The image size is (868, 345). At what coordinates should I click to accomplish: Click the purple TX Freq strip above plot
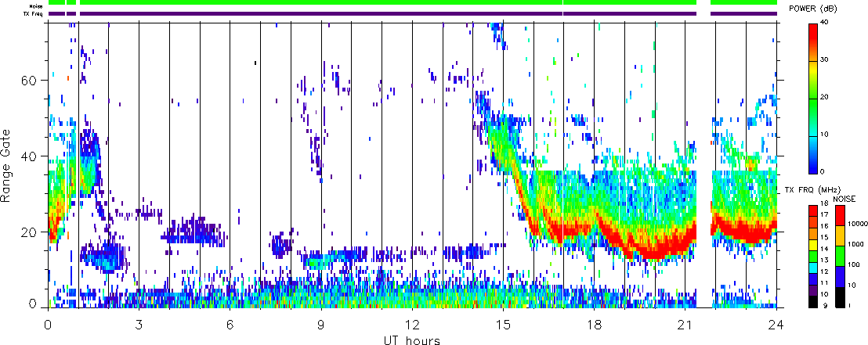tap(412, 14)
